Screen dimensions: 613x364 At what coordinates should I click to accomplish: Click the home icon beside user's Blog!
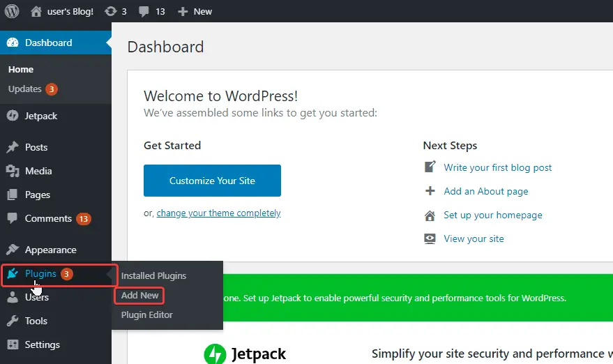click(x=36, y=11)
